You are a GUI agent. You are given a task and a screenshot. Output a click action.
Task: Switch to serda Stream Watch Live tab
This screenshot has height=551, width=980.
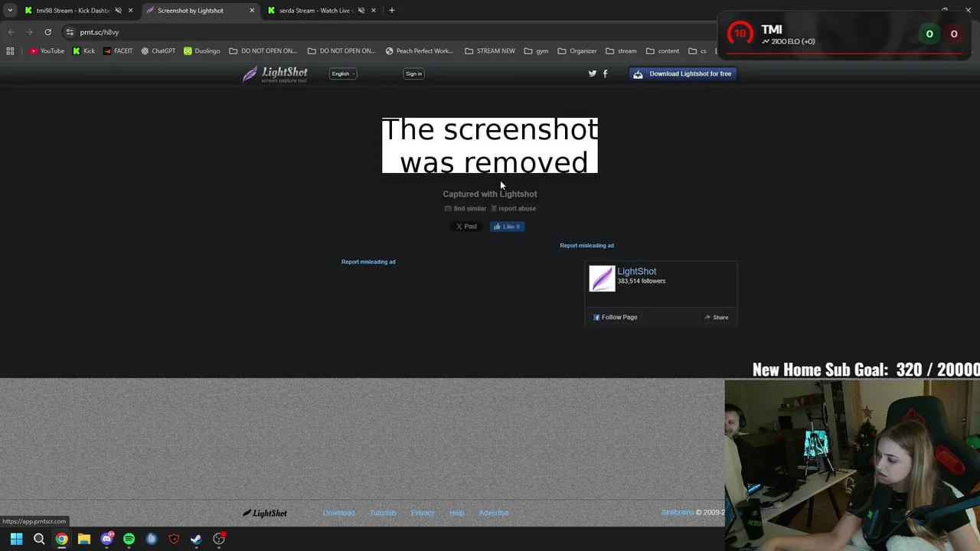pyautogui.click(x=314, y=11)
